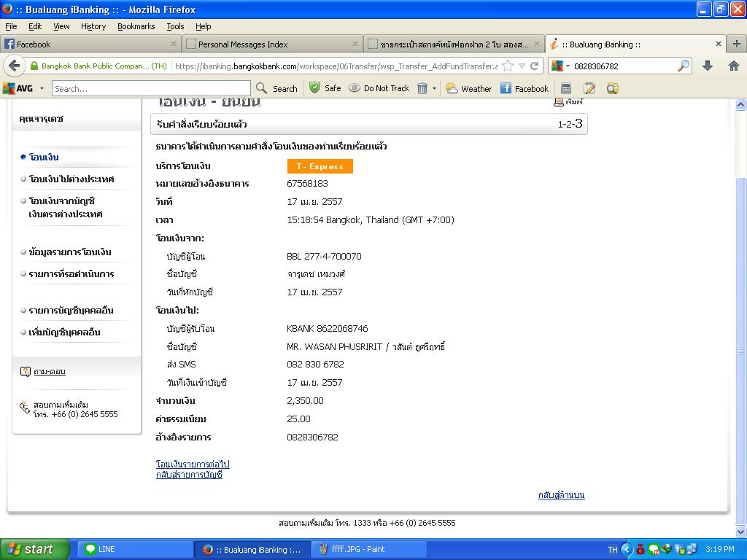Open the Bookmarks menu
This screenshot has width=747, height=560.
[x=136, y=26]
